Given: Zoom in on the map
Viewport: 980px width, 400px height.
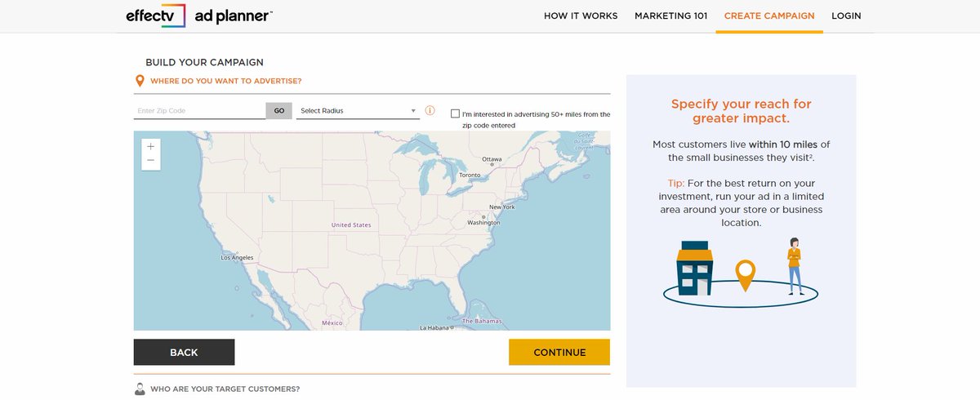Looking at the screenshot, I should point(150,147).
